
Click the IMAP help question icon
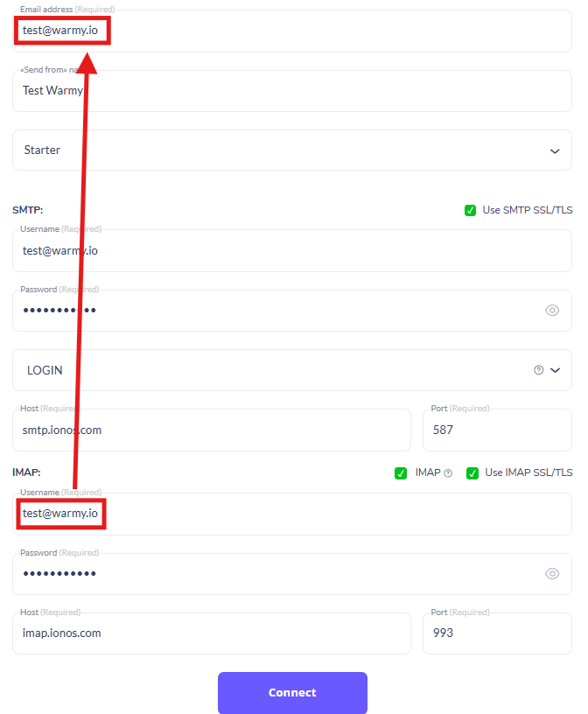[448, 473]
